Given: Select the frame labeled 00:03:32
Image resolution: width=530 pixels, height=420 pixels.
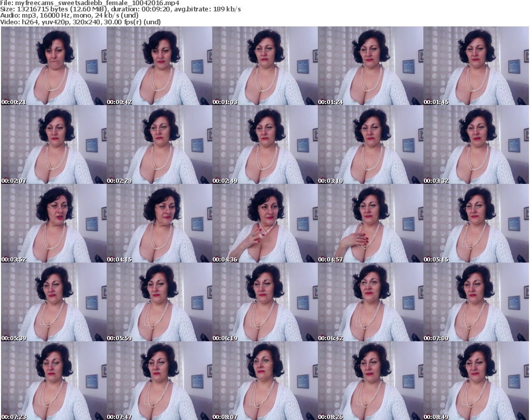Looking at the screenshot, I should [476, 145].
